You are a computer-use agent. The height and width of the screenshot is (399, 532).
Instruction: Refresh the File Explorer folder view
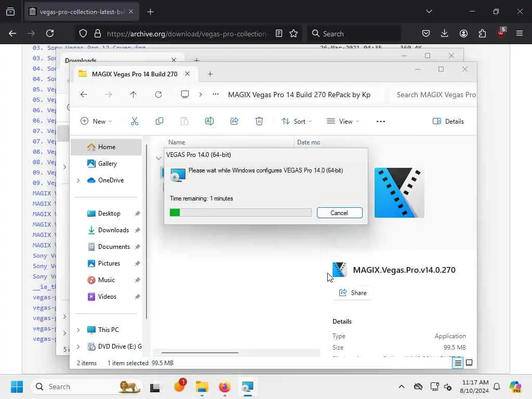[x=158, y=95]
